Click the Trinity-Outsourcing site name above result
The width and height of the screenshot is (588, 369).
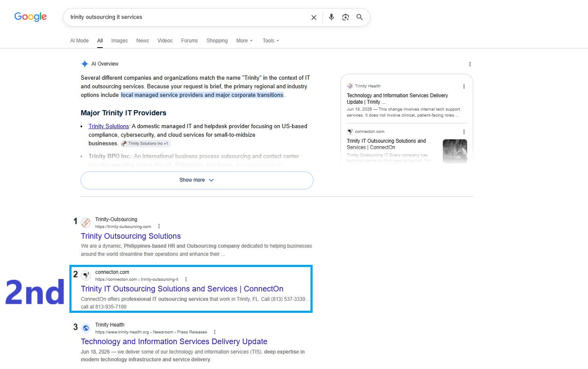click(116, 219)
